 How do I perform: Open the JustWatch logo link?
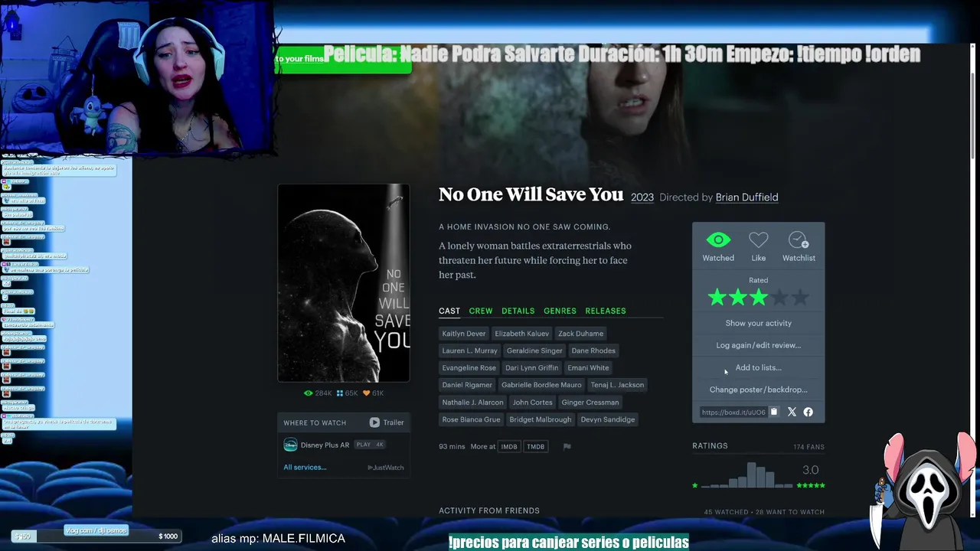pos(385,468)
